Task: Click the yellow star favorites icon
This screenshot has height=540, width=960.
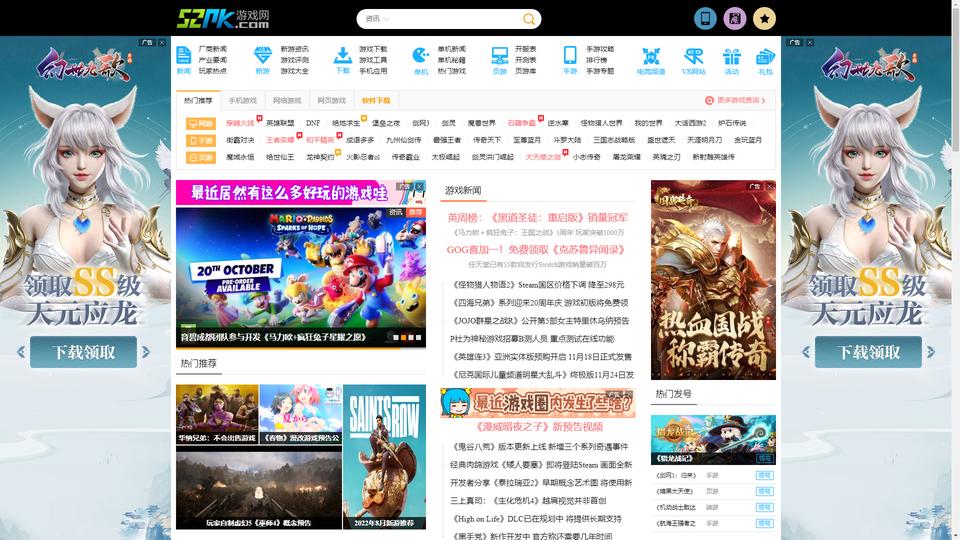Action: [x=764, y=18]
